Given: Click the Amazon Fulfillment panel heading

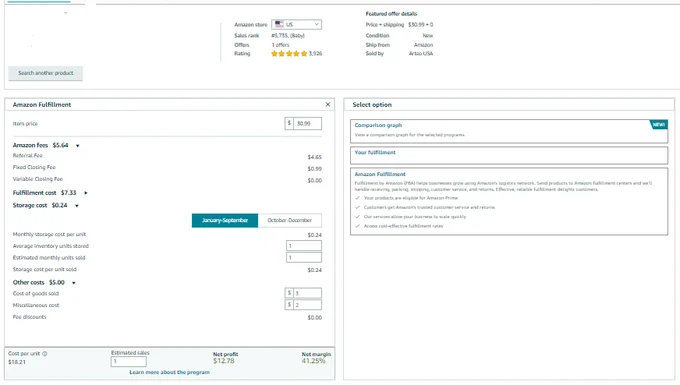Looking at the screenshot, I should click(42, 104).
